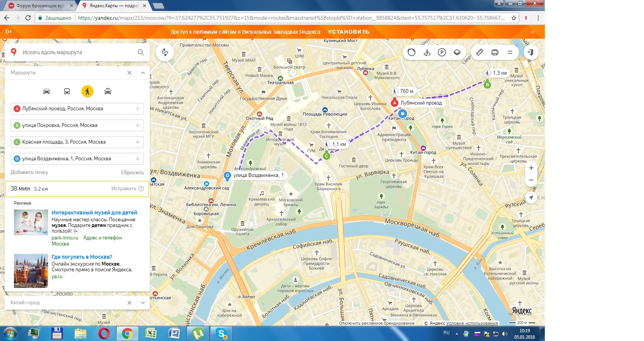Bookmark the page with the star icon
Viewport: 644px width, 341px height.
pos(514,18)
